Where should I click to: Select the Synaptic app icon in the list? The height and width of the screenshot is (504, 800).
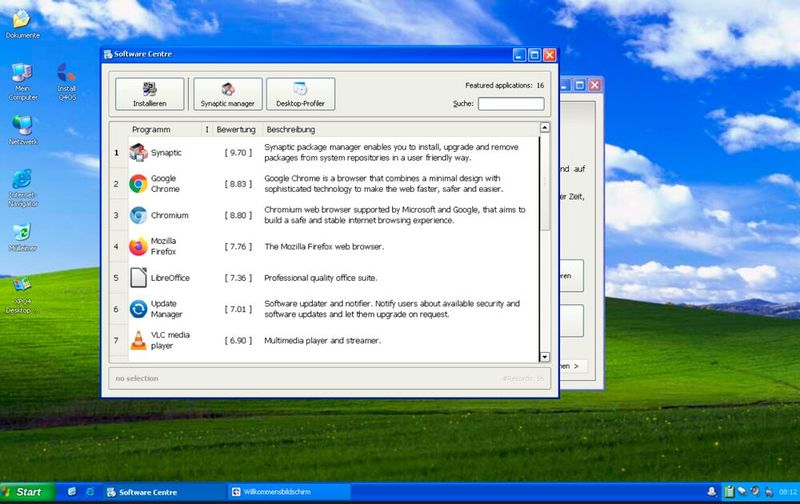click(138, 153)
